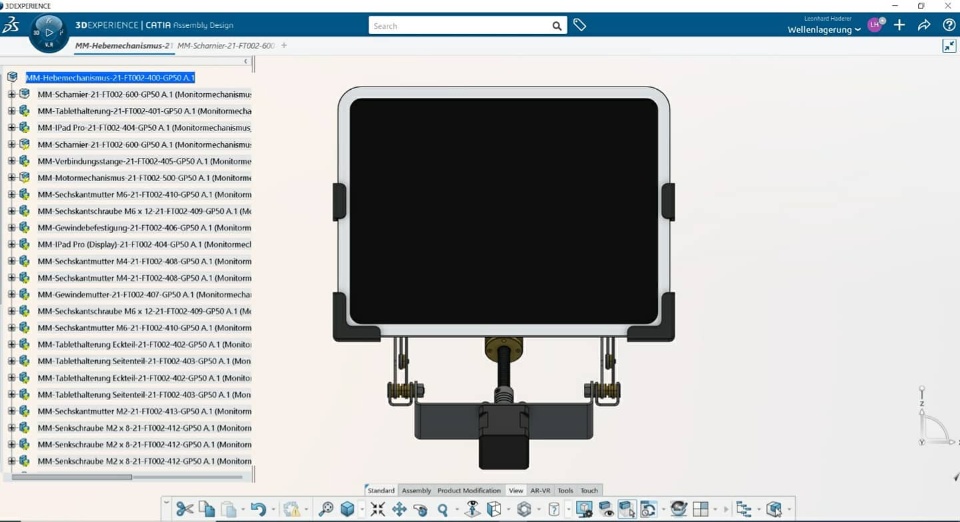Fit all in view with the arrows icon
The width and height of the screenshot is (960, 522).
pyautogui.click(x=378, y=509)
